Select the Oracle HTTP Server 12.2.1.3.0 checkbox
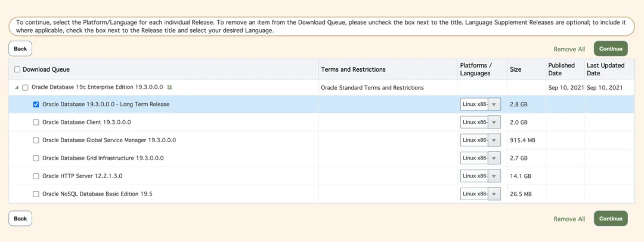This screenshot has height=242, width=644. point(36,176)
